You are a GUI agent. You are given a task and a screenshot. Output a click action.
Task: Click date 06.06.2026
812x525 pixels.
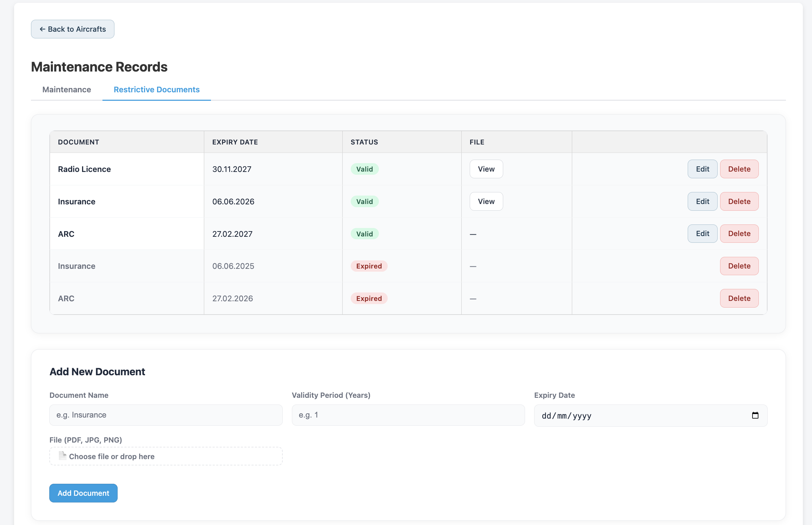[233, 202]
